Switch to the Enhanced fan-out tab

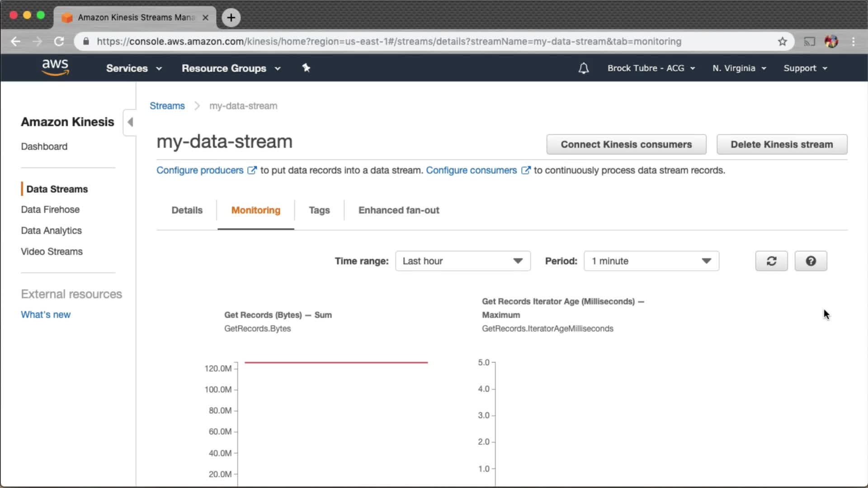(x=398, y=210)
